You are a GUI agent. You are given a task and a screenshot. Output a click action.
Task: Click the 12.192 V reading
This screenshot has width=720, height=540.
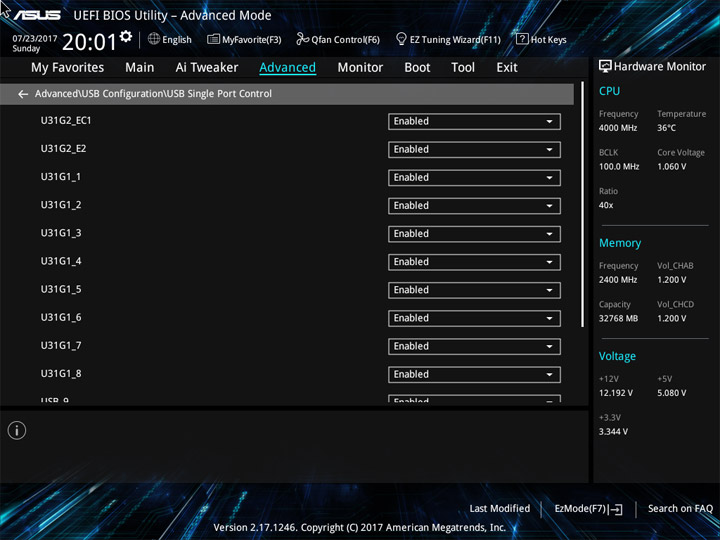tap(615, 393)
